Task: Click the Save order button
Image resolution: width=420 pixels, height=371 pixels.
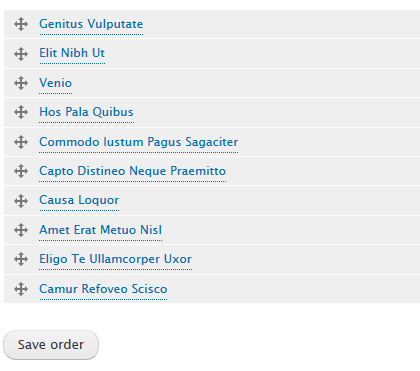Action: 51,345
